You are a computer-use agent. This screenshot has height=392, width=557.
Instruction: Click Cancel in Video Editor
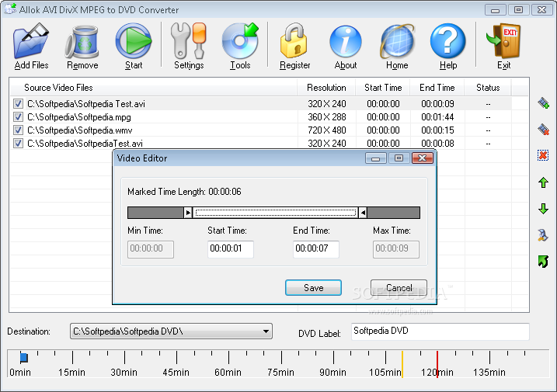(x=399, y=288)
